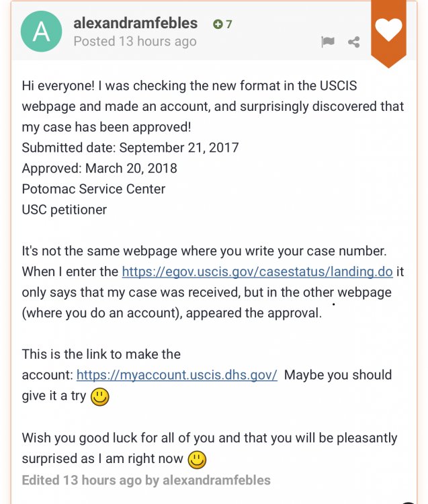This screenshot has height=504, width=428.
Task: Open alexandramfebles profile from header username
Action: click(135, 23)
